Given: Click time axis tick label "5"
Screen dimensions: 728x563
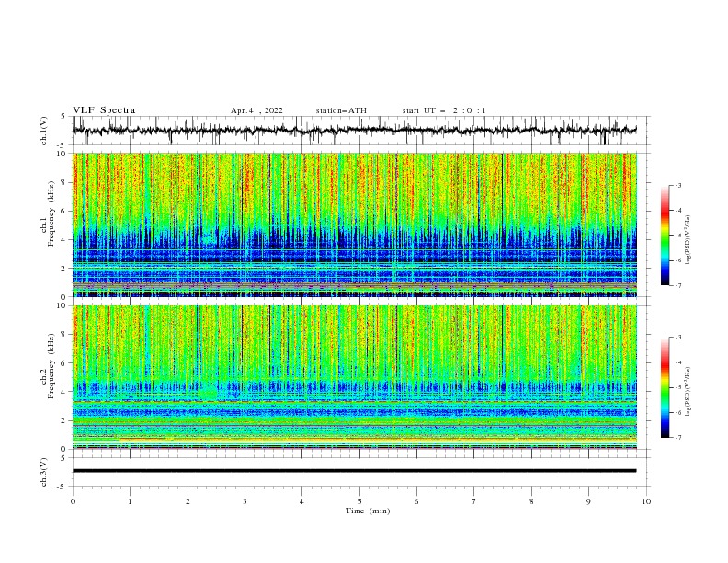Looking at the screenshot, I should point(359,501).
